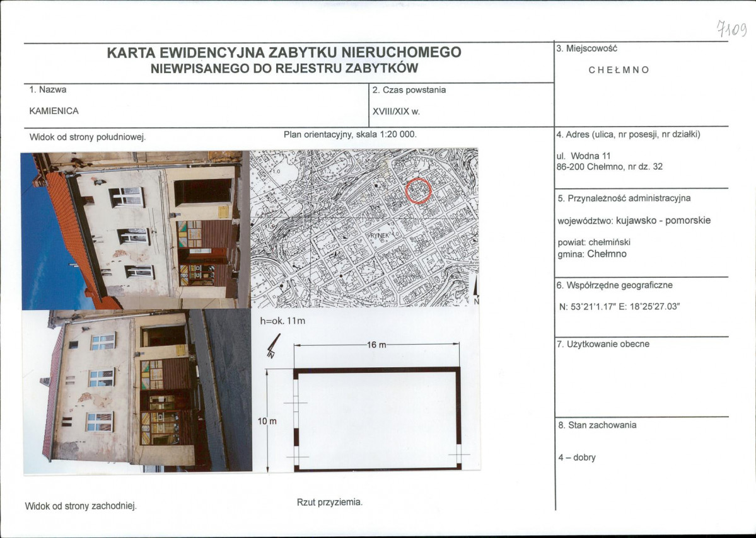Select the caption 'Widok od strony południowej.'
The image size is (756, 538).
(x=87, y=137)
